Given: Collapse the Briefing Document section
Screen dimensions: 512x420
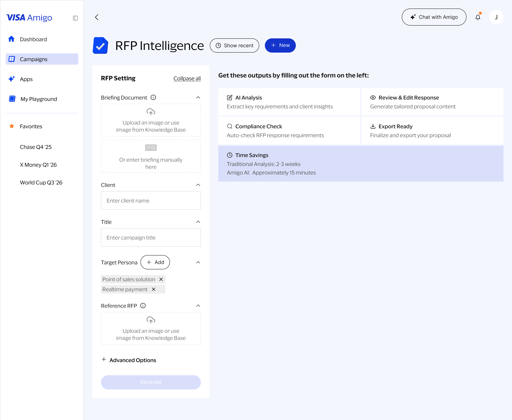Looking at the screenshot, I should [x=198, y=98].
